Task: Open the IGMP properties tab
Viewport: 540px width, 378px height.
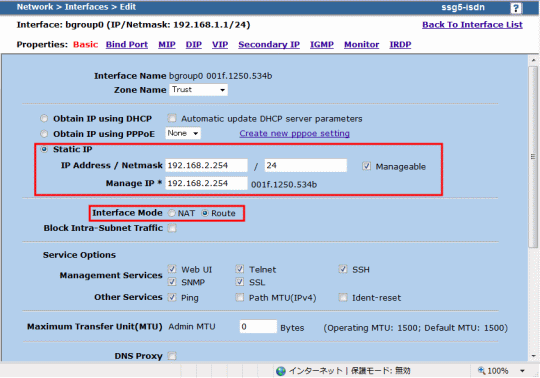Action: 322,45
